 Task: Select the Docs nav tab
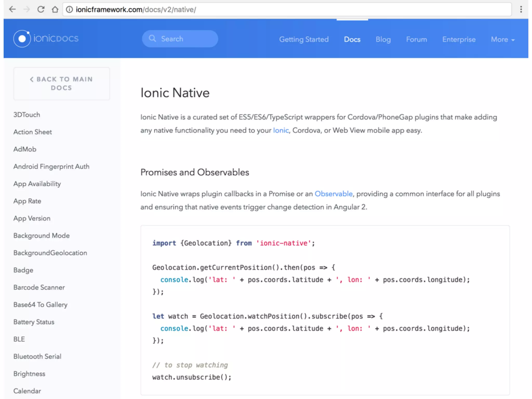point(352,39)
